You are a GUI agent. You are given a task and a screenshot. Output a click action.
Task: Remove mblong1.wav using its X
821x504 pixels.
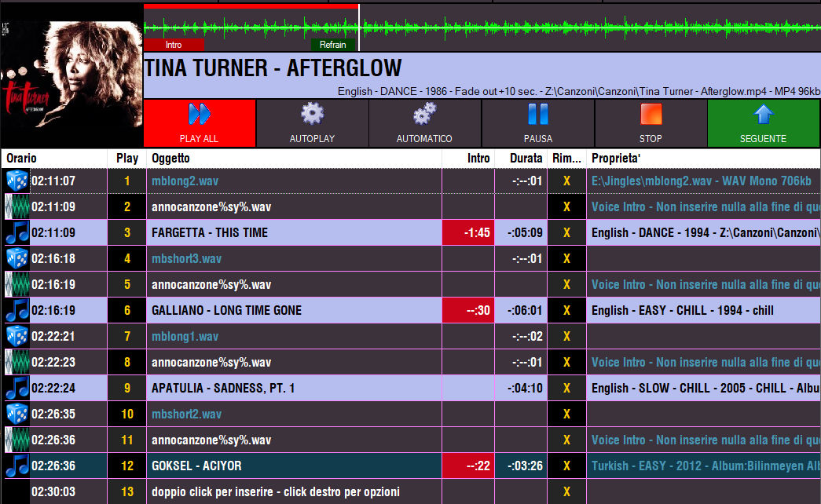click(x=566, y=337)
